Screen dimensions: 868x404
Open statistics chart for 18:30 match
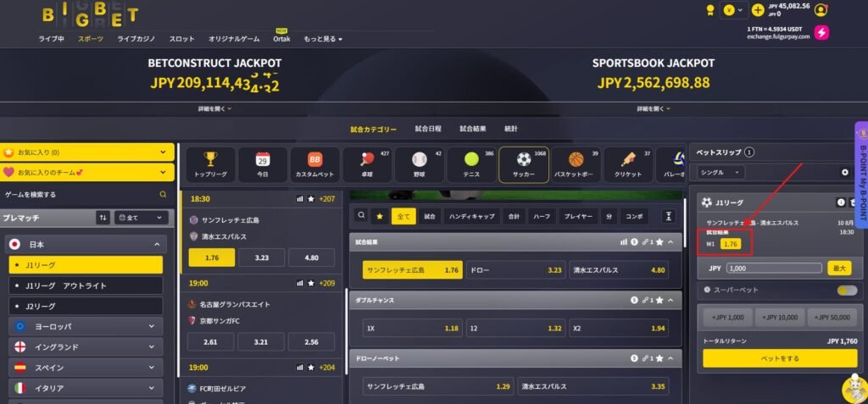click(x=300, y=199)
